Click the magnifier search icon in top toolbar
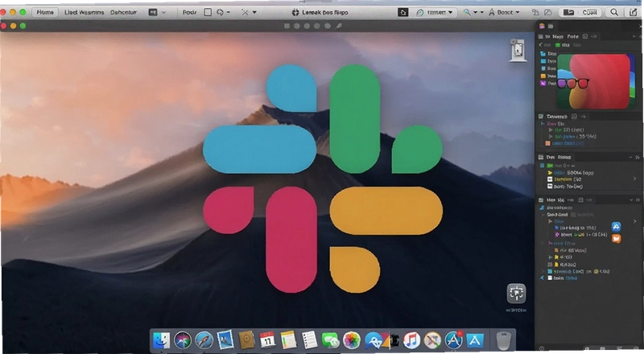This screenshot has width=644, height=354. 614,12
